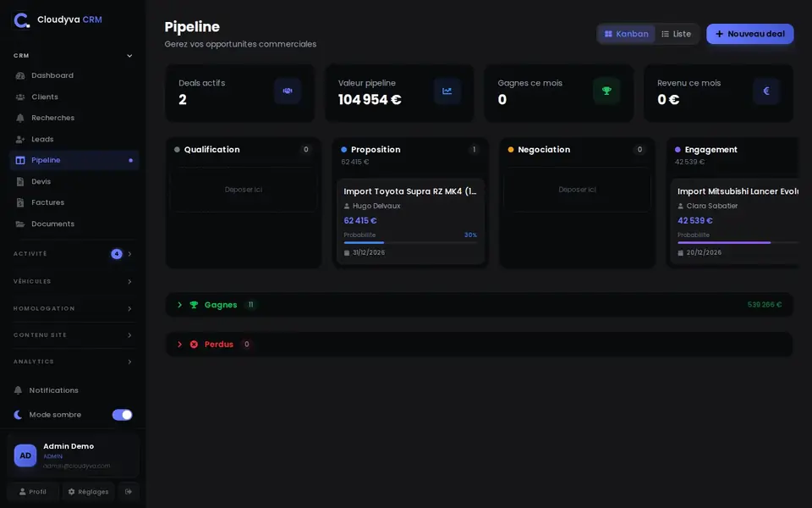The width and height of the screenshot is (812, 508).
Task: Open Dashboard in the sidebar
Action: (x=74, y=75)
